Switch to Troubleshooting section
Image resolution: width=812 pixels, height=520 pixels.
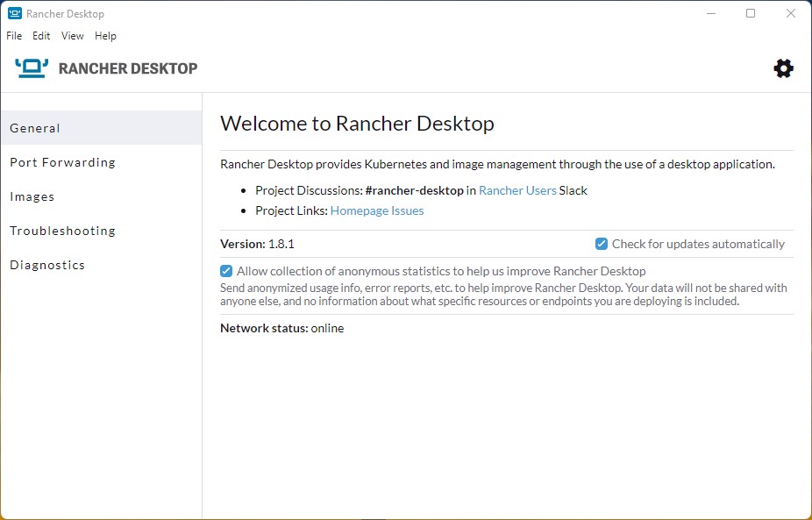click(x=102, y=231)
